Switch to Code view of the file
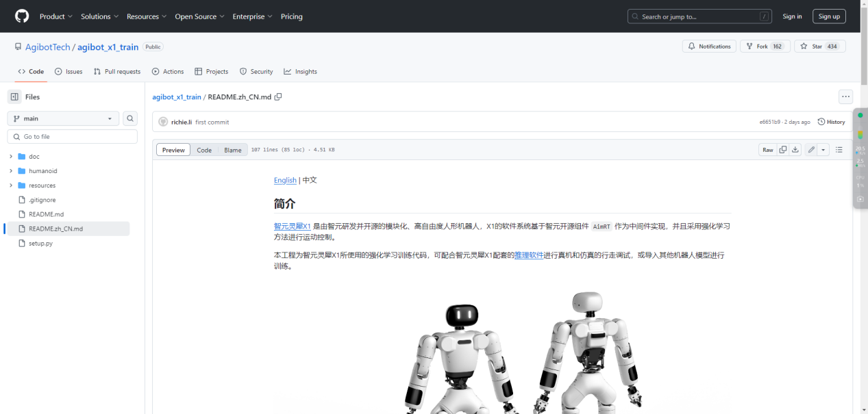The height and width of the screenshot is (414, 868). [x=204, y=150]
